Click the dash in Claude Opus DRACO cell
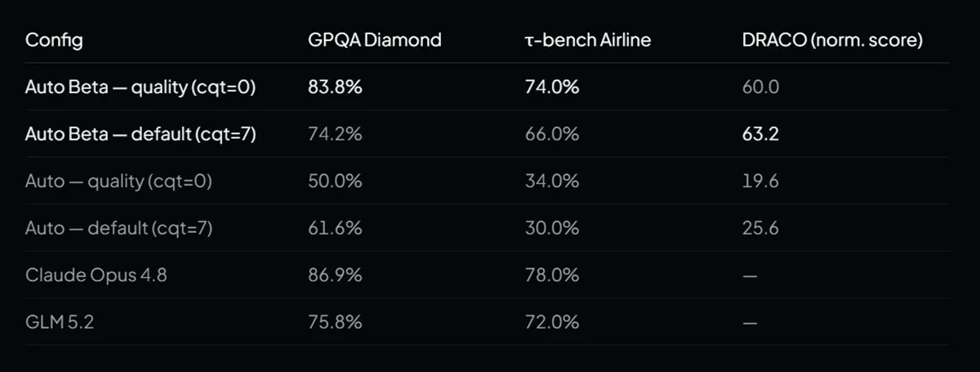 point(749,276)
